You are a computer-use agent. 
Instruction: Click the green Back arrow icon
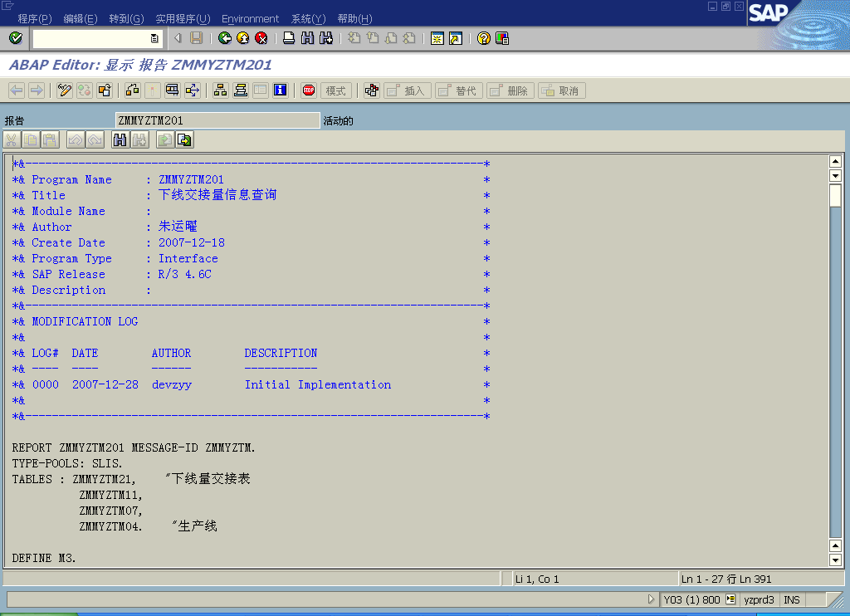click(224, 38)
